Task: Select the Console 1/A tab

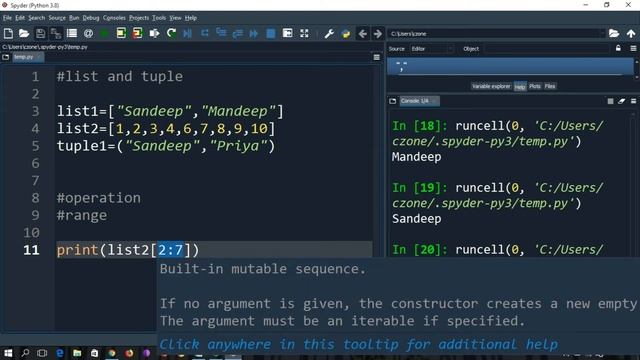Action: coord(419,101)
